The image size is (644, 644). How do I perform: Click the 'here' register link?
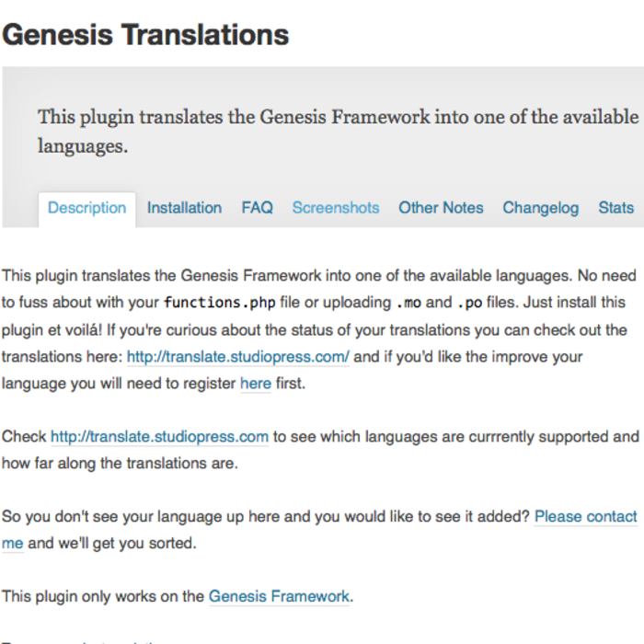click(x=256, y=384)
